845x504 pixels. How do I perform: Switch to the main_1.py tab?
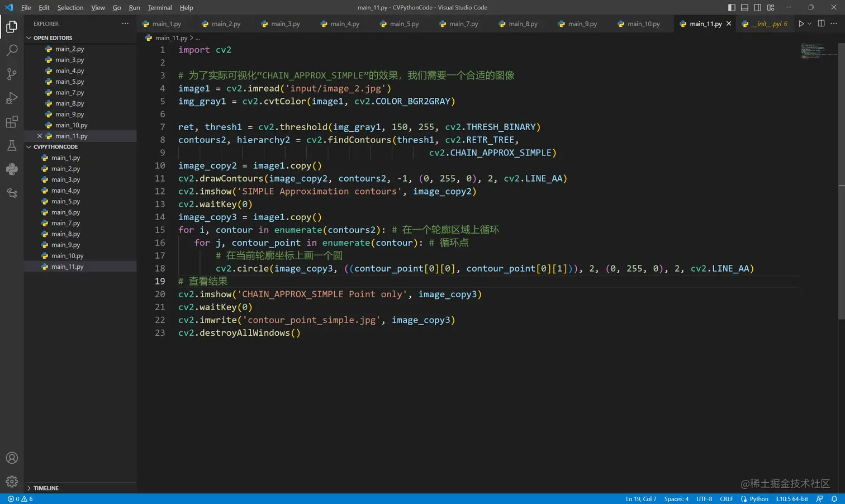[167, 24]
